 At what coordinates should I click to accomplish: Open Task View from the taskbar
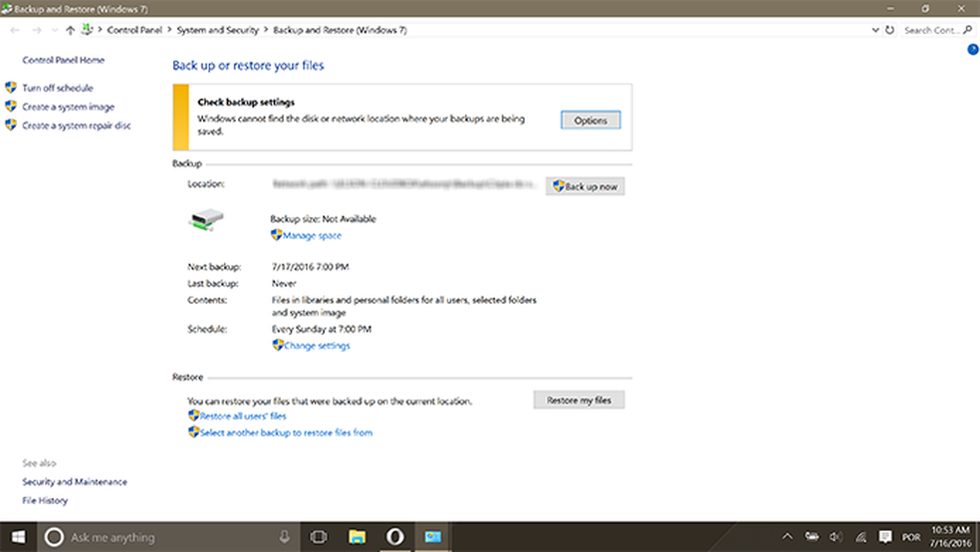pos(319,537)
